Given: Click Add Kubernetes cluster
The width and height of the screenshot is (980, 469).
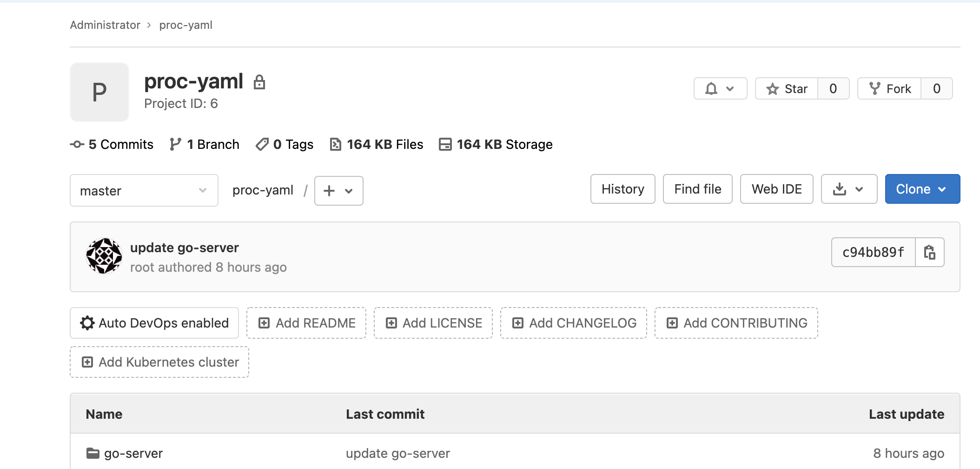Looking at the screenshot, I should coord(159,362).
